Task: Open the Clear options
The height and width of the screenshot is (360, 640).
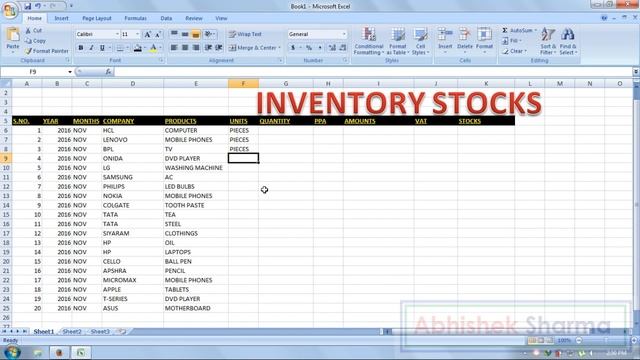Action: click(514, 51)
